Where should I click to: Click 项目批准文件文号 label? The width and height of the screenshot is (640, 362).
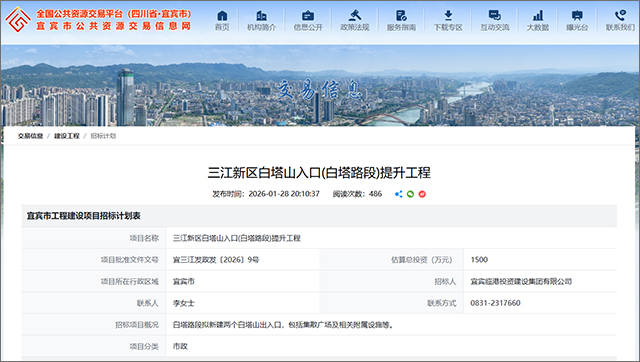coord(130,260)
